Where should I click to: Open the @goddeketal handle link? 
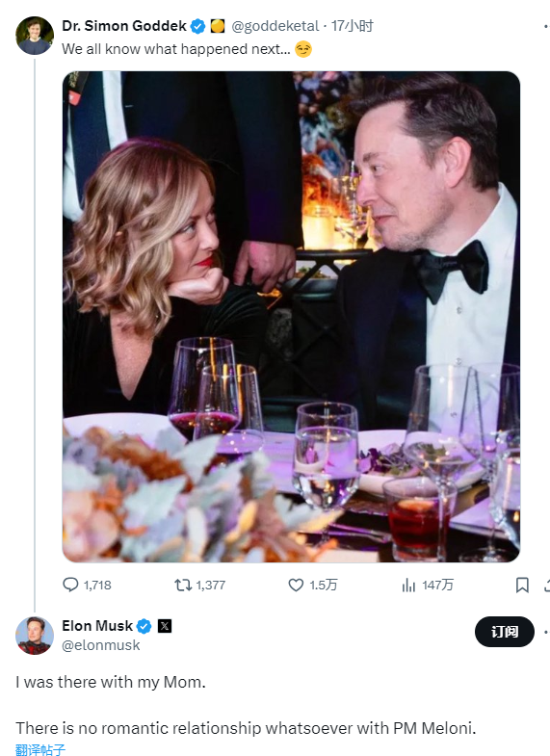click(x=275, y=26)
